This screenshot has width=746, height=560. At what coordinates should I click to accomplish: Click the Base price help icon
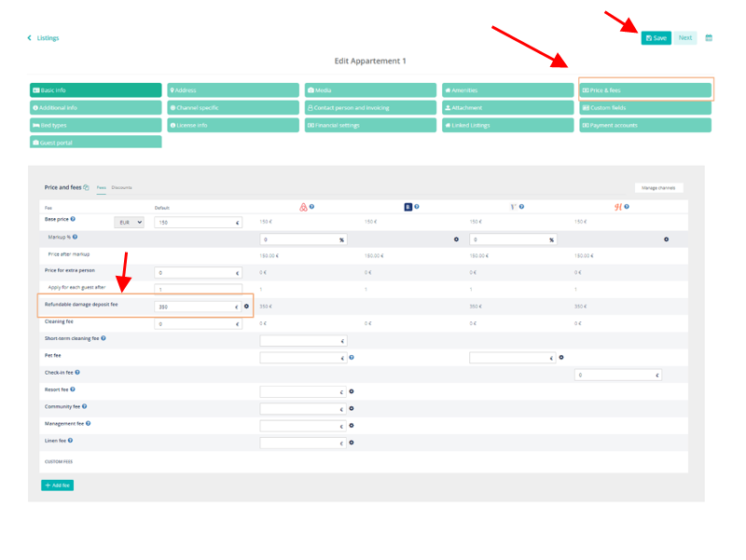[x=73, y=219]
